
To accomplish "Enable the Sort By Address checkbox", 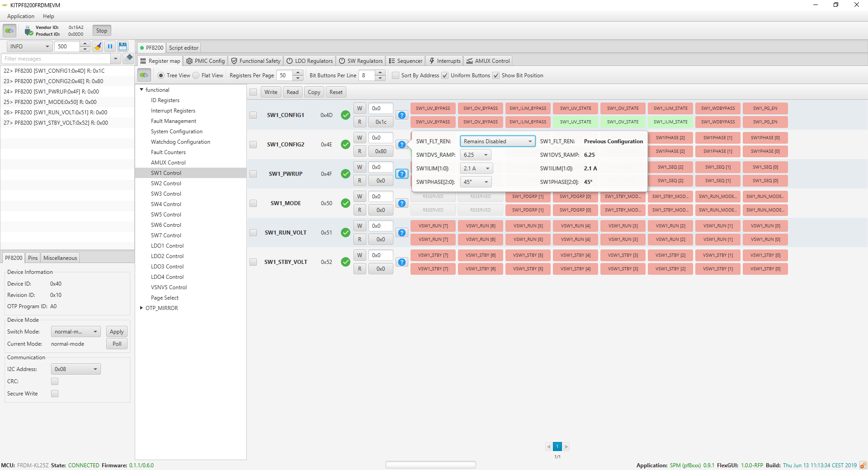I will 396,75.
